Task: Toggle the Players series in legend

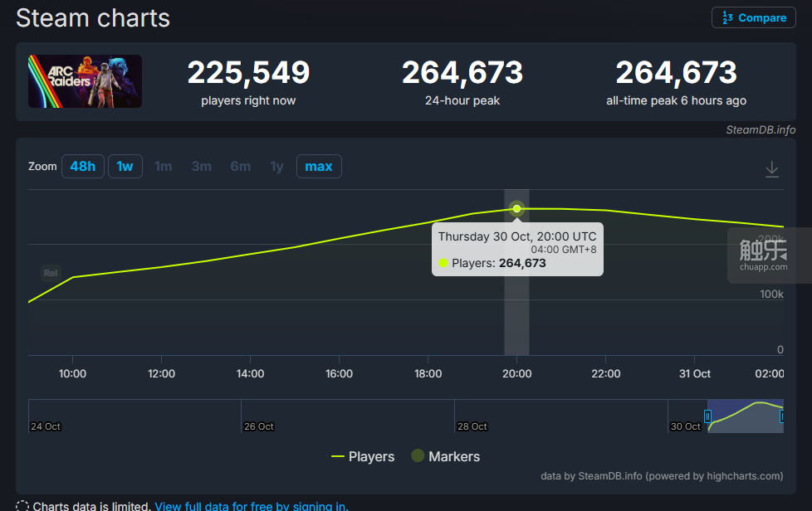Action: [x=362, y=456]
